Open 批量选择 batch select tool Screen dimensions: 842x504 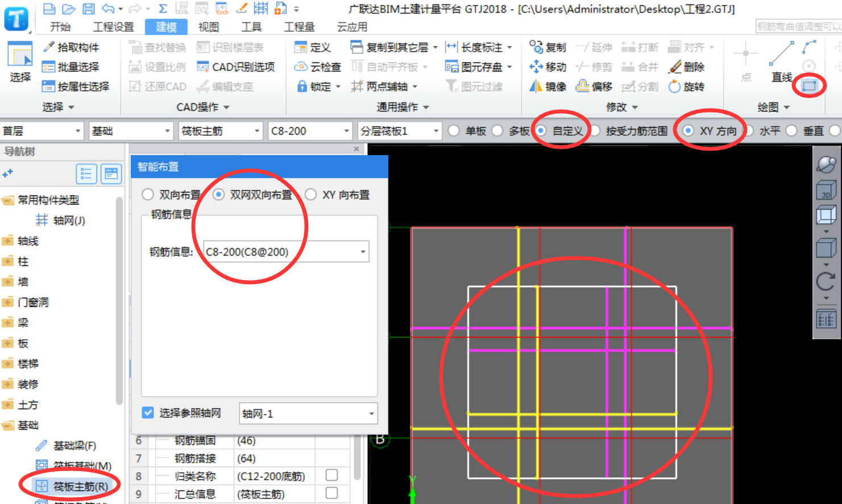tap(71, 67)
